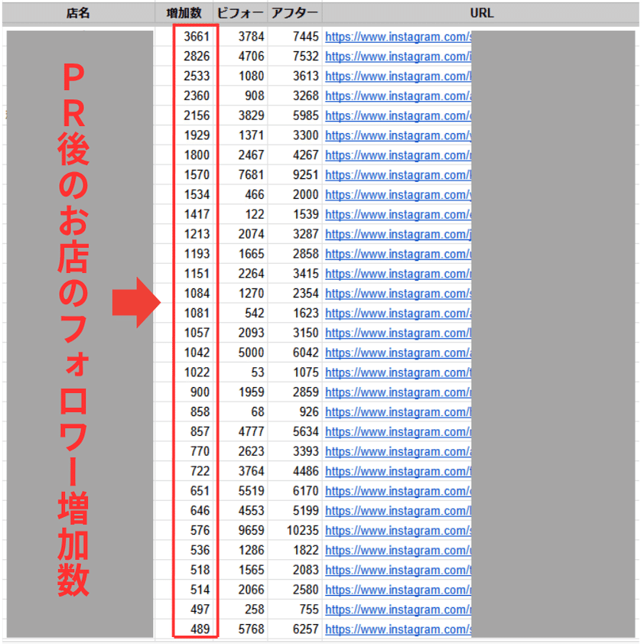Open the Instagram link in the 1417 row
This screenshot has height=644, width=644.
click(x=397, y=214)
